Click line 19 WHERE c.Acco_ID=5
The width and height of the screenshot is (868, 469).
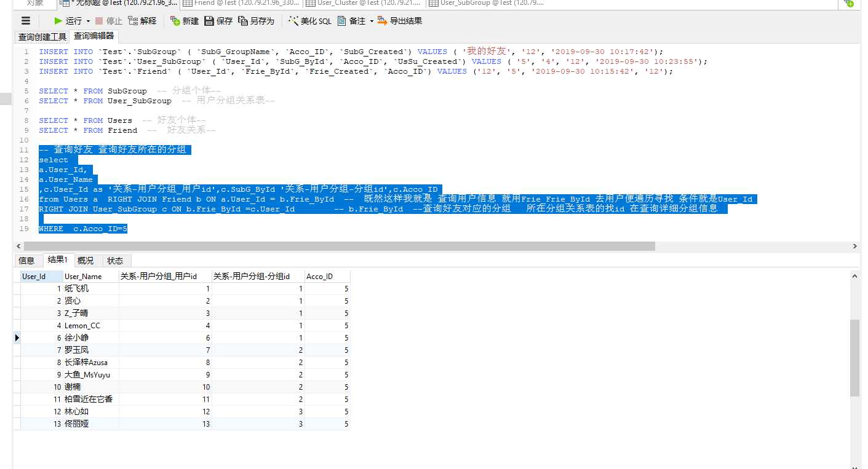[x=83, y=229]
